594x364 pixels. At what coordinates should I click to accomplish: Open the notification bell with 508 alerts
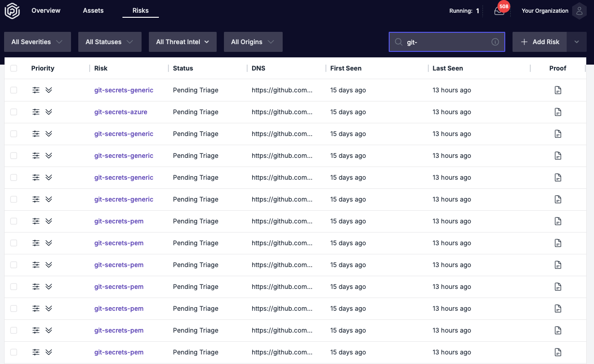pyautogui.click(x=498, y=11)
